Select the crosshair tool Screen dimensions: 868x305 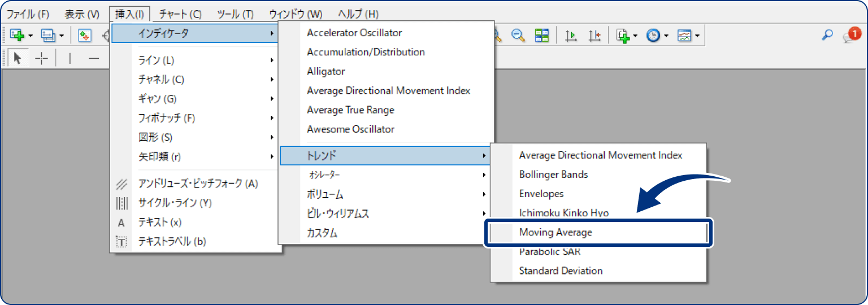(x=42, y=58)
